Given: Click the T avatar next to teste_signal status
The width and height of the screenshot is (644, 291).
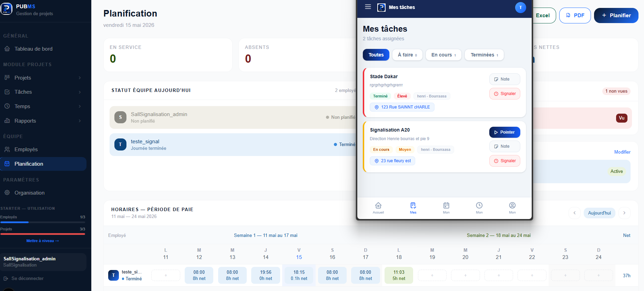Looking at the screenshot, I should click(x=120, y=145).
